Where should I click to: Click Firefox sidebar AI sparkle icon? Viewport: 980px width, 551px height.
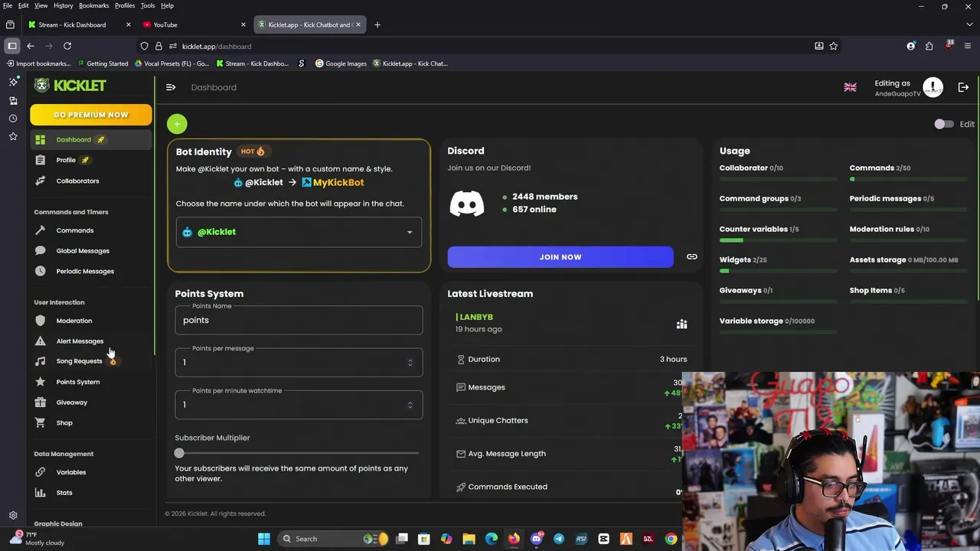pyautogui.click(x=13, y=82)
